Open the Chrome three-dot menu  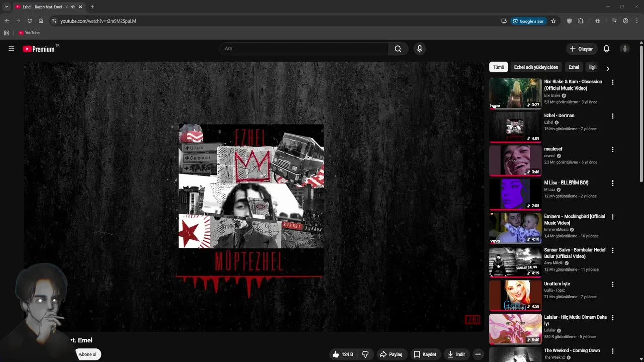[x=637, y=21]
